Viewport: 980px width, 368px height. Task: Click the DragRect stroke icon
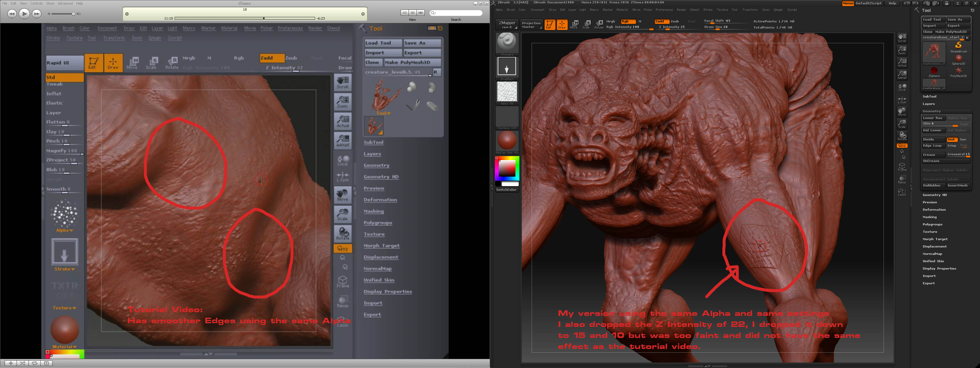coord(507,67)
